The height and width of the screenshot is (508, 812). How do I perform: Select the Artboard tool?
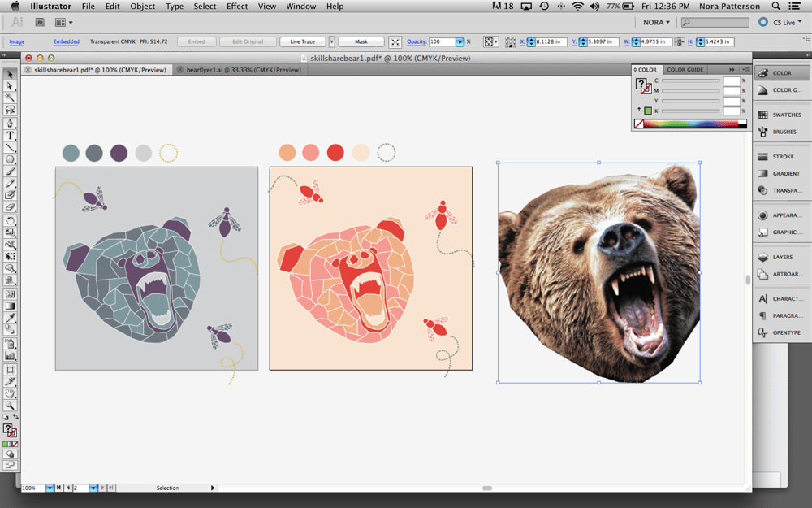[x=10, y=369]
